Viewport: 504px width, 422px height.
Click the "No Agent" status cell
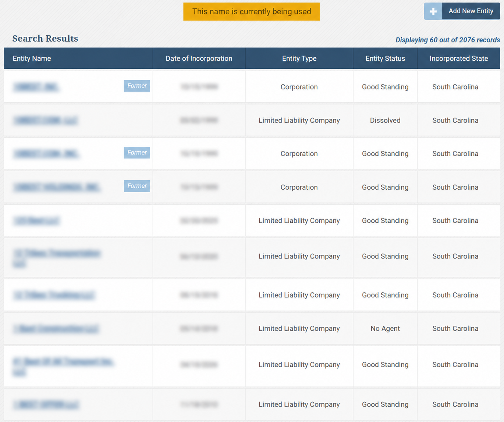pos(385,329)
